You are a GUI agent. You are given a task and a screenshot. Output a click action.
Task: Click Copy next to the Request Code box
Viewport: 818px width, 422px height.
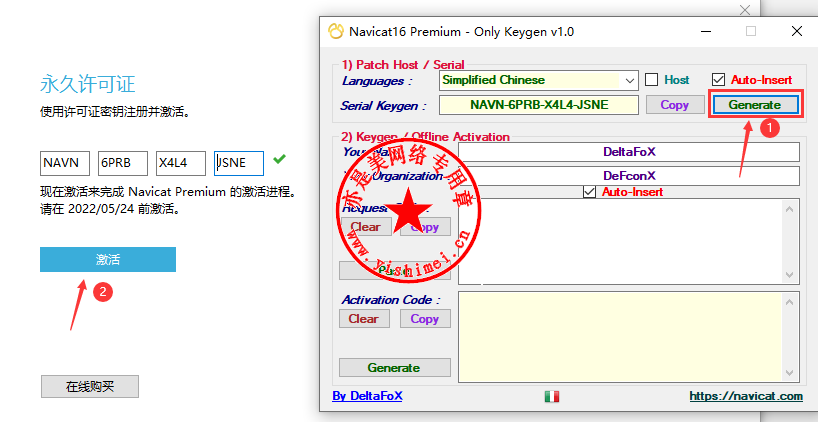425,227
